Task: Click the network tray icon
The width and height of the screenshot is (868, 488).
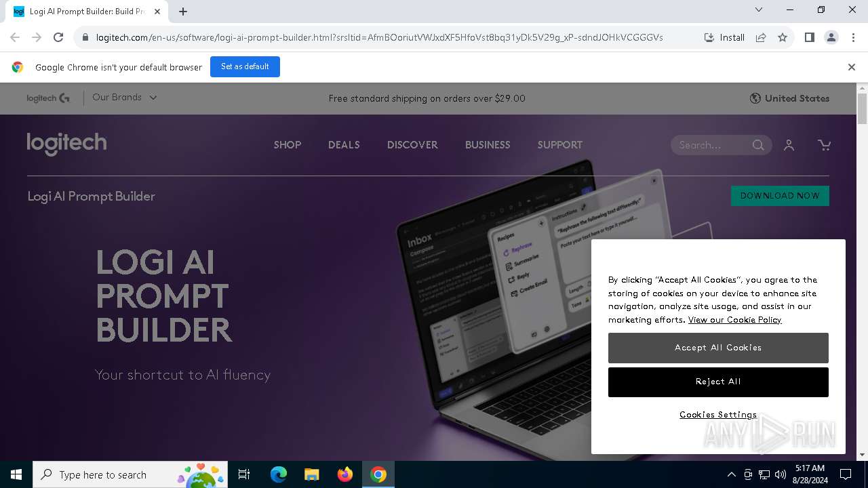Action: (x=764, y=474)
